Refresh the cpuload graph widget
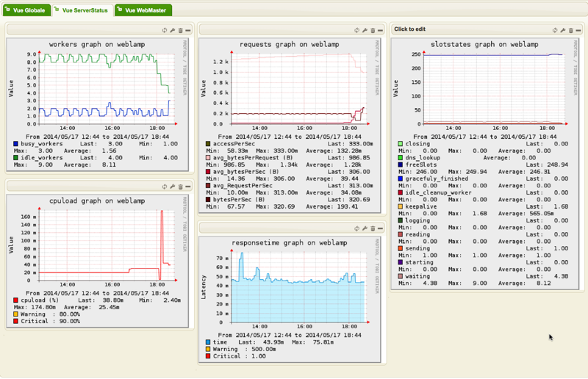Screen dimensions: 588x379 165,187
